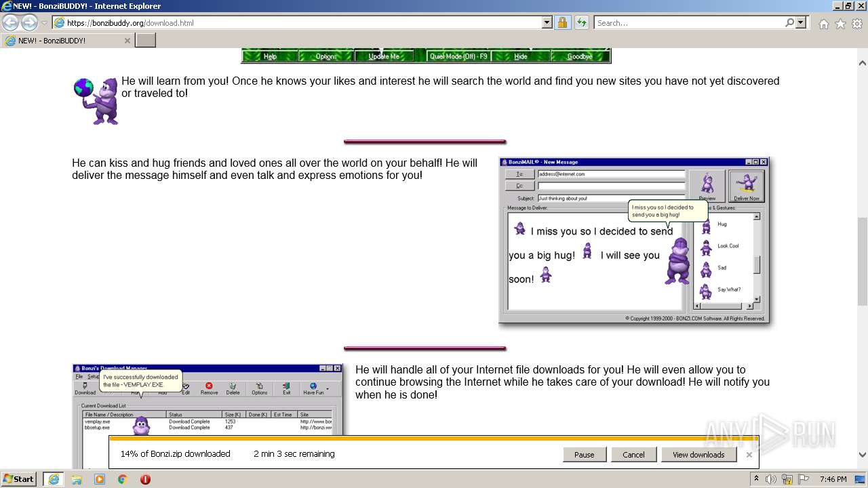Click the Help button on green Bonzi toolbar
This screenshot has width=868, height=488.
point(270,56)
